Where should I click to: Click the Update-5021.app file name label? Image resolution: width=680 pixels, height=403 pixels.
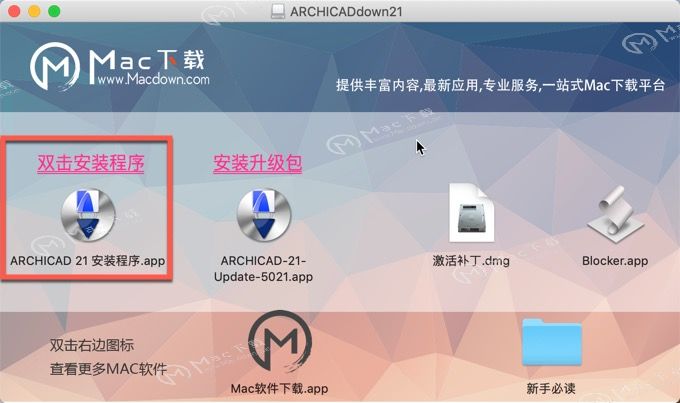263,277
